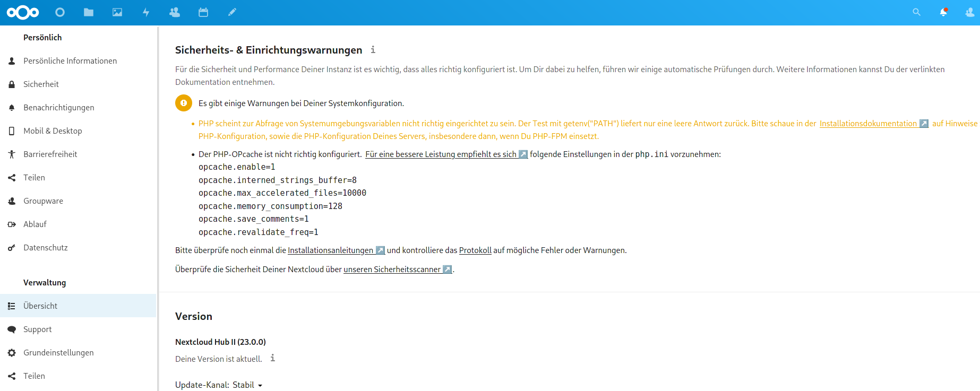Open the Protokoll link
This screenshot has height=391, width=980.
tap(475, 250)
